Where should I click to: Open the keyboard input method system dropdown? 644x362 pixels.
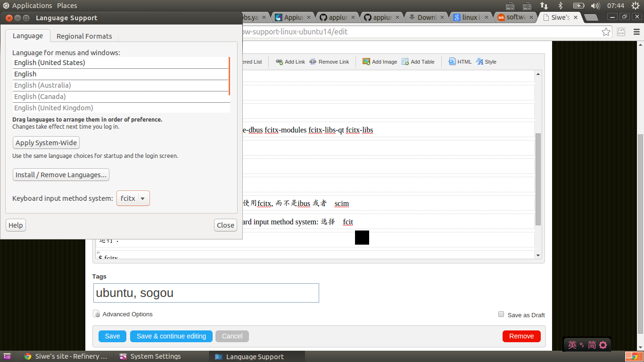pyautogui.click(x=133, y=198)
